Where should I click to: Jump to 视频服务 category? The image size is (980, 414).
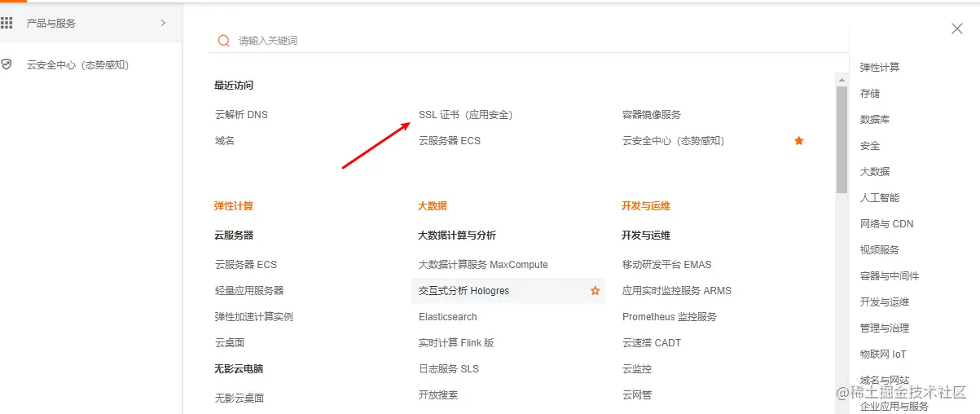coord(880,250)
